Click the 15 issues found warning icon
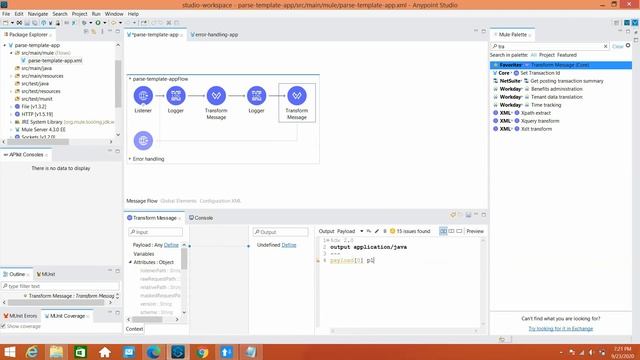 click(392, 231)
